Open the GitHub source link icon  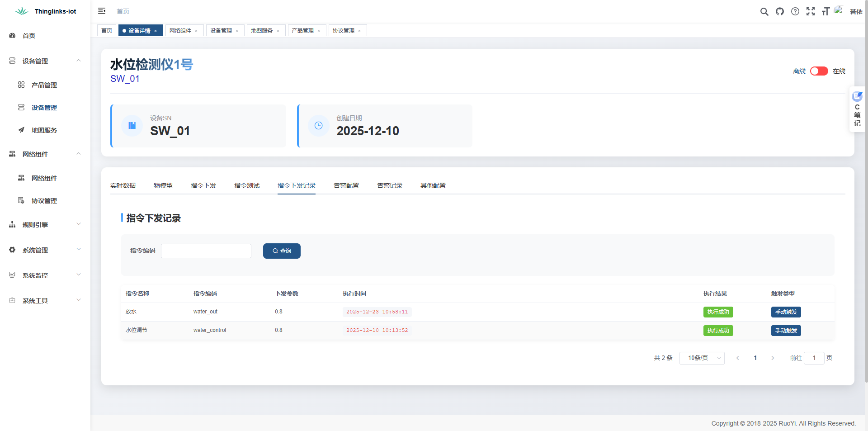[780, 12]
